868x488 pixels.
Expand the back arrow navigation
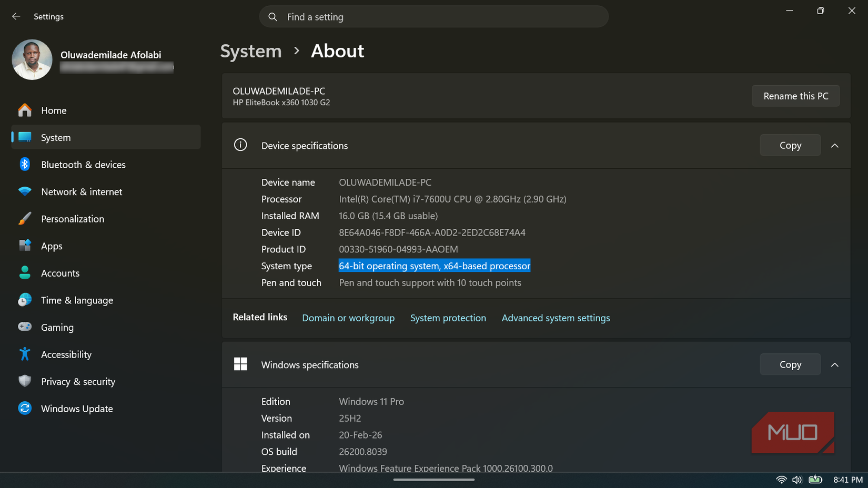pos(16,16)
